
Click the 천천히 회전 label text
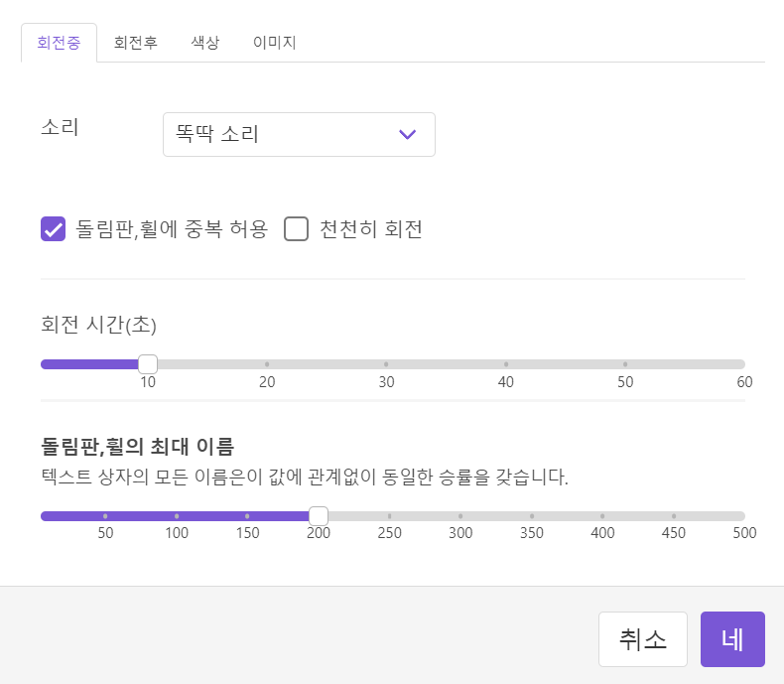point(371,229)
